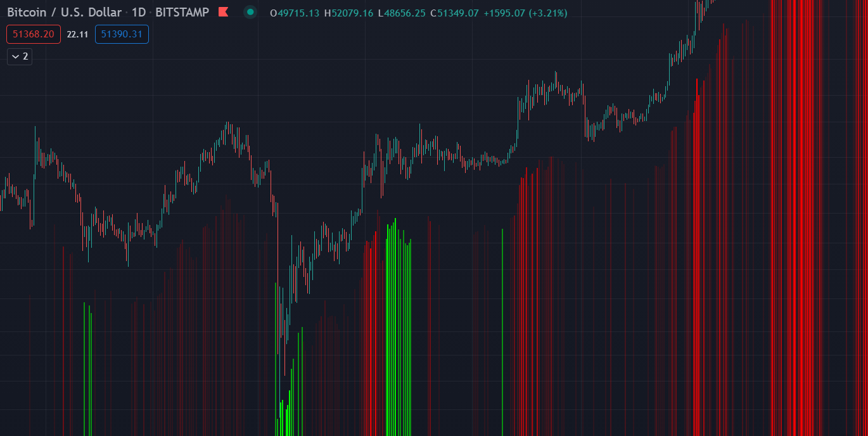Screen dimensions: 868x436
Task: Click the small green bars at far left
Action: tap(87, 368)
